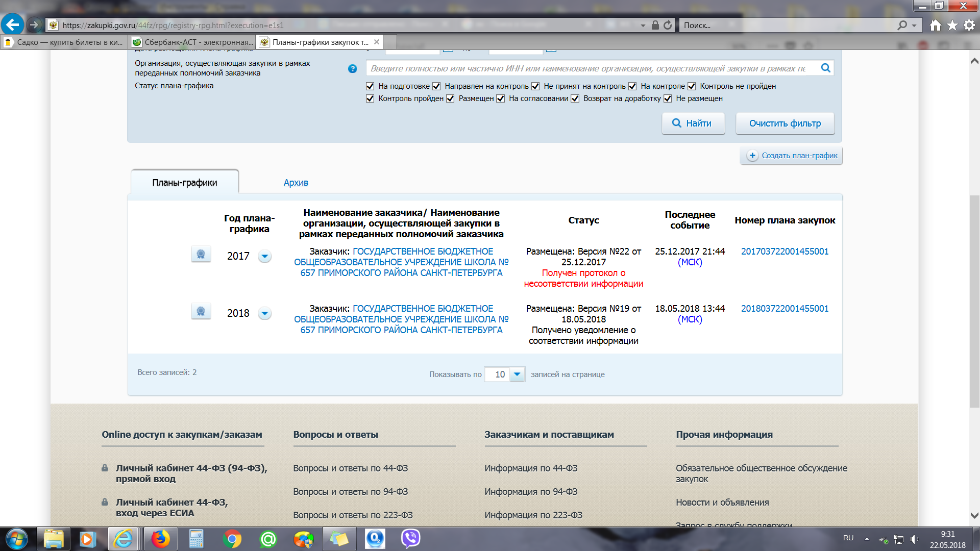Open the certificate icon for the 2017 plan

pyautogui.click(x=201, y=254)
